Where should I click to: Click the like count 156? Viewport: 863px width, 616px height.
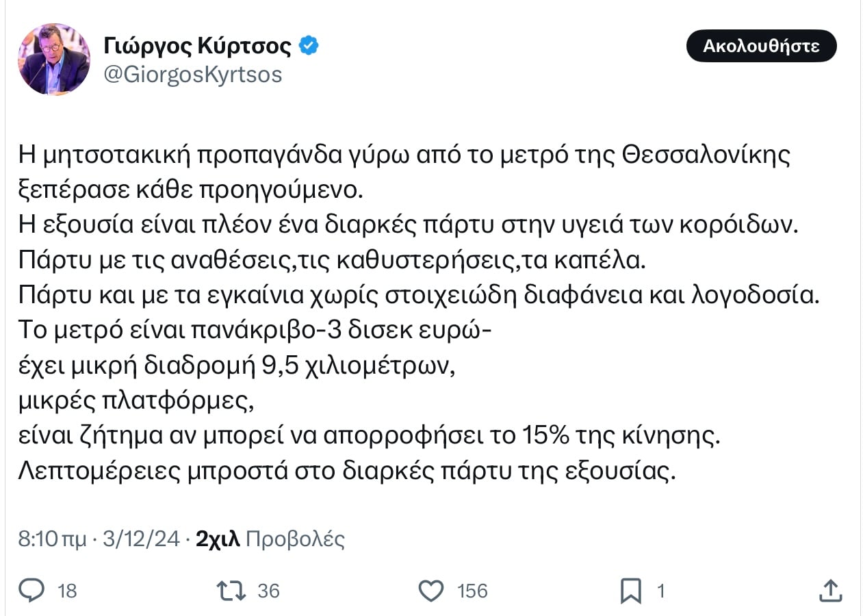point(472,591)
